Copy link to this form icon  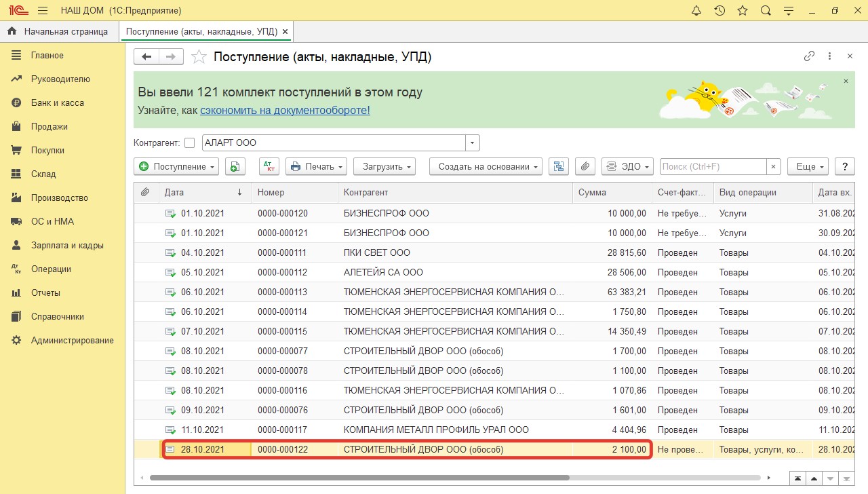tap(809, 56)
